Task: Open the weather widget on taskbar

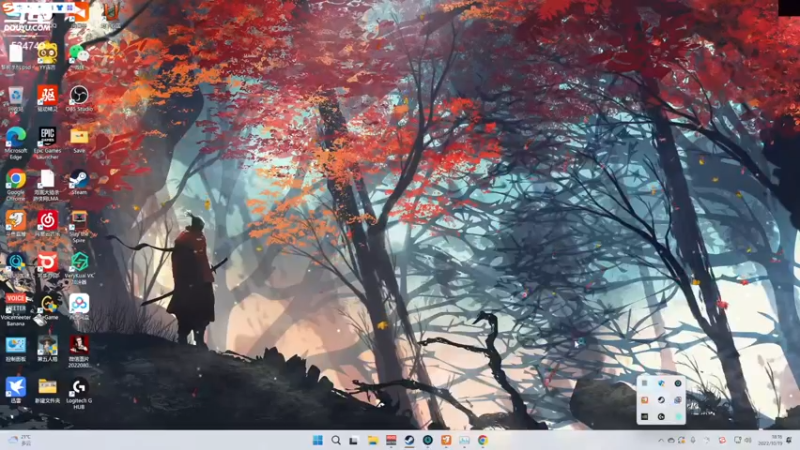Action: [x=20, y=440]
